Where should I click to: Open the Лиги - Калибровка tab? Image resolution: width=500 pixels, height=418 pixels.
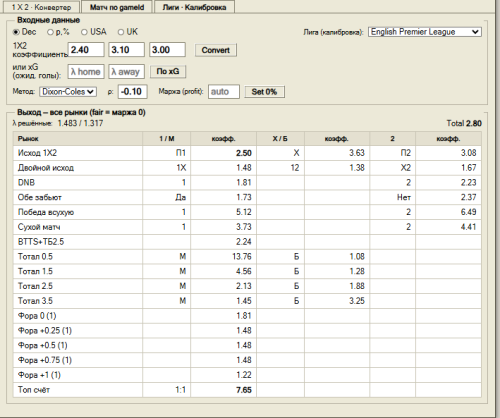(x=194, y=7)
